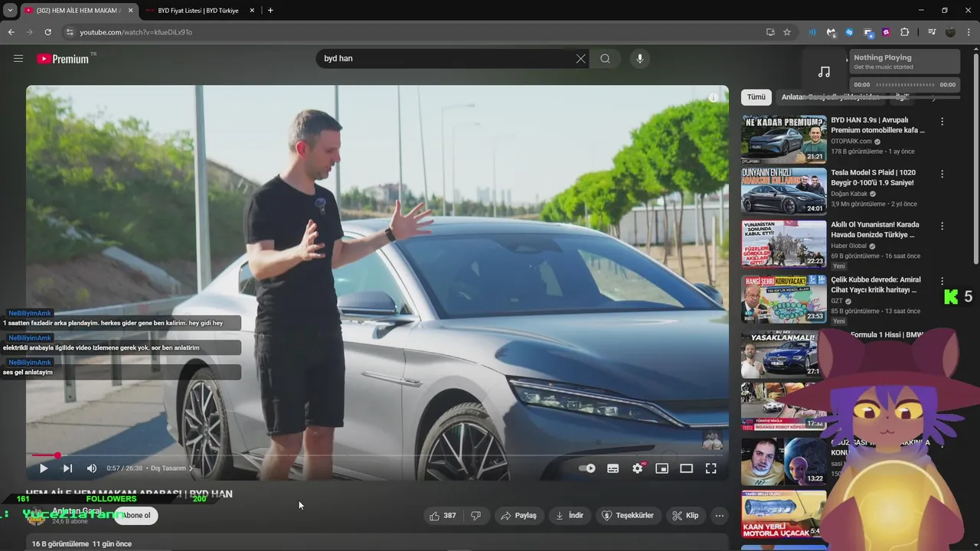Open tab search dropdown arrow
This screenshot has width=980, height=551.
10,11
